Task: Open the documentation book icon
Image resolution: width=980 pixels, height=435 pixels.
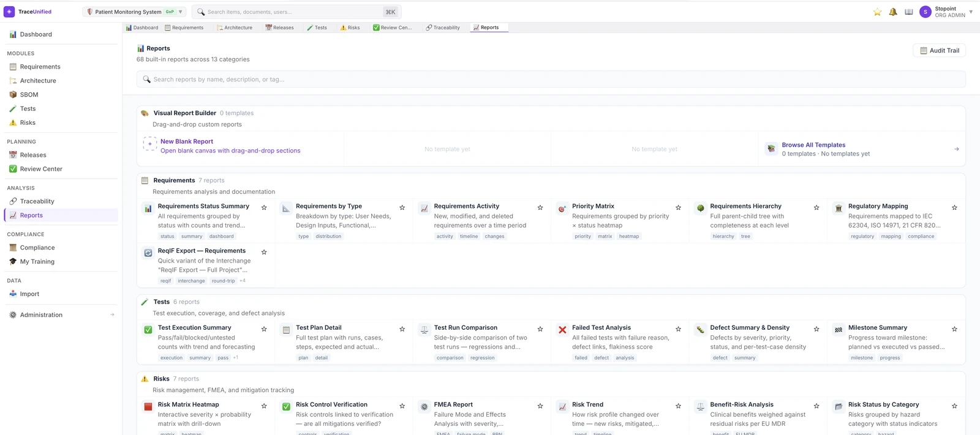Action: (x=909, y=12)
